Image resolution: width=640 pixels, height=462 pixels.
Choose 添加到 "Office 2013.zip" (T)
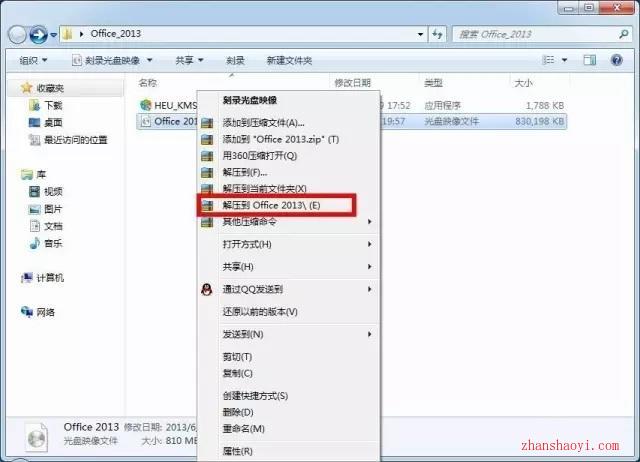pos(289,139)
